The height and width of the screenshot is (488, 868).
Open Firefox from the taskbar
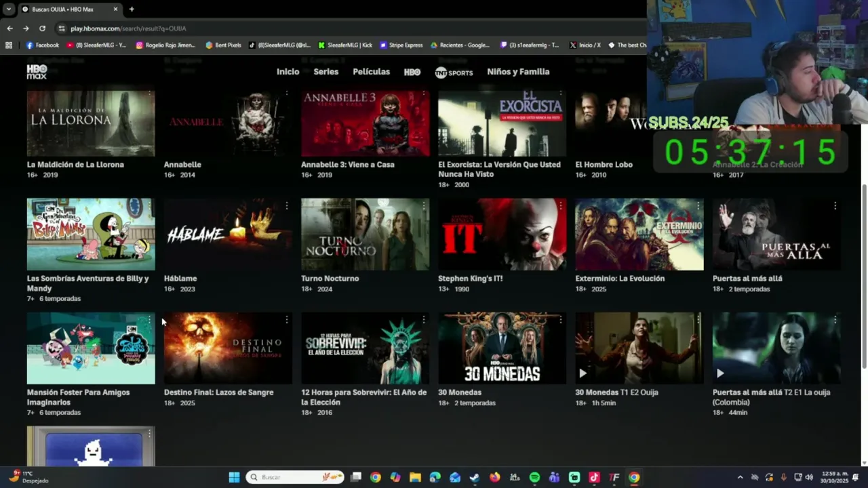pyautogui.click(x=495, y=477)
